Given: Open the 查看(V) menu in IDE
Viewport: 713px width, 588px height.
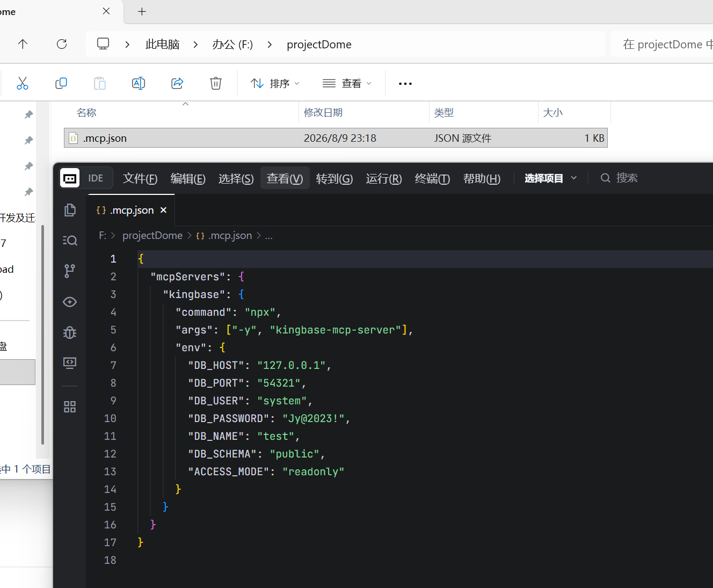Looking at the screenshot, I should click(x=285, y=178).
